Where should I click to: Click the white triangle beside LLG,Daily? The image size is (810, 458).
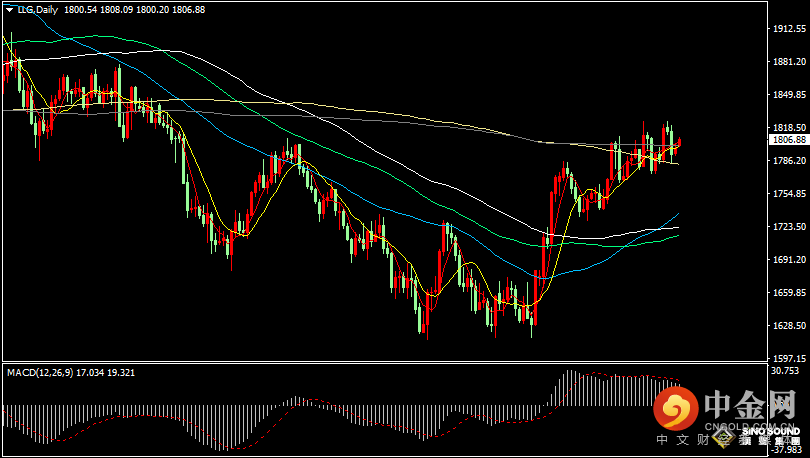pos(9,9)
